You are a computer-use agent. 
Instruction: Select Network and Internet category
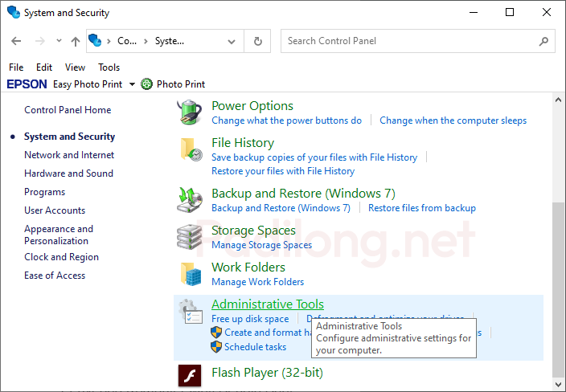pyautogui.click(x=69, y=155)
